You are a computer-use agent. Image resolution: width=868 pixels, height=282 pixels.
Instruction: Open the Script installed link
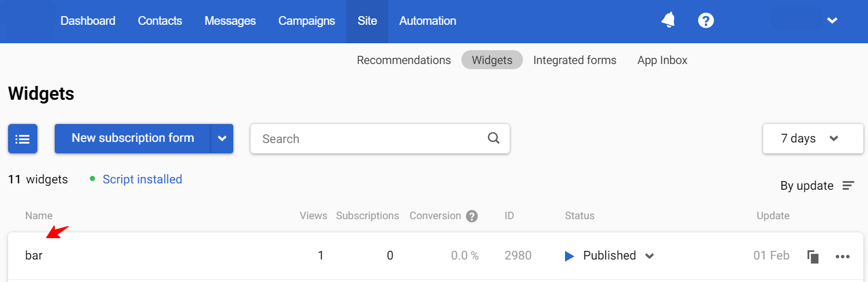pyautogui.click(x=142, y=179)
